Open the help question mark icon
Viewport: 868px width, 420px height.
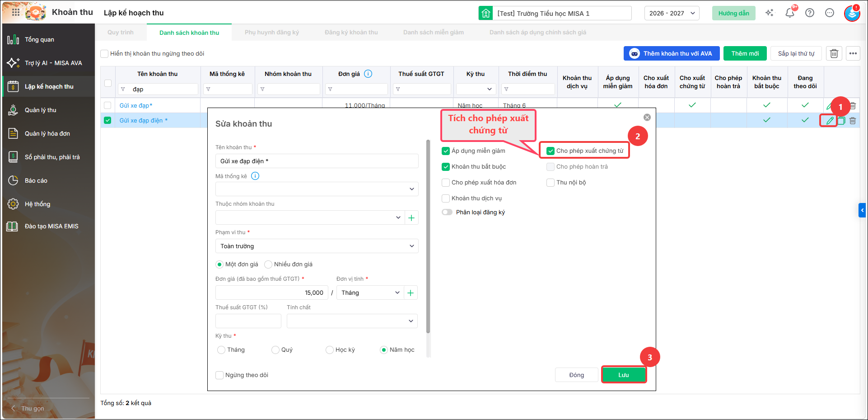pos(810,13)
